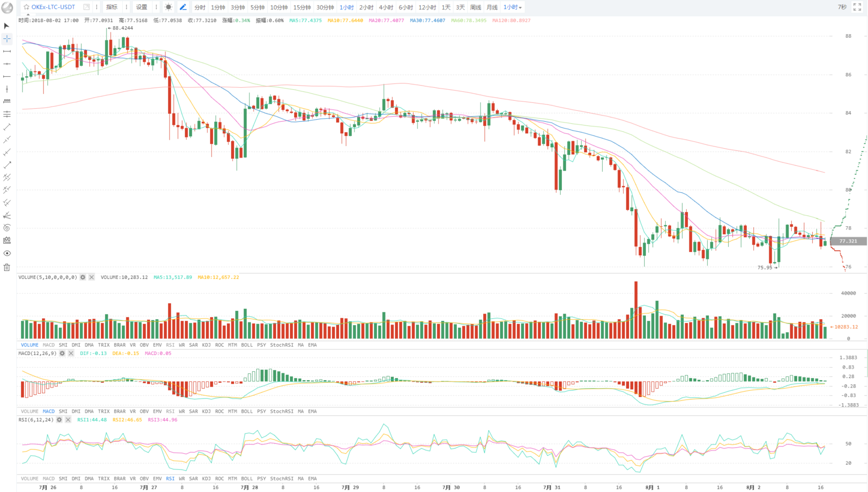This screenshot has width=868, height=492.
Task: Select EMA tab under the RSI chart
Action: tap(312, 479)
